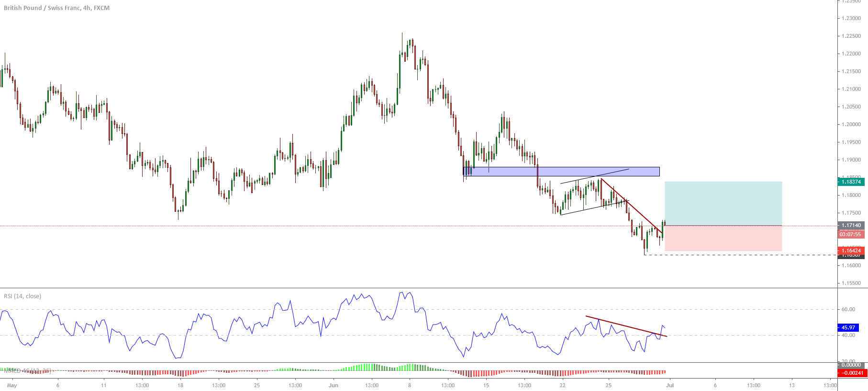Select the red descending trendline on the price chart

[632, 206]
